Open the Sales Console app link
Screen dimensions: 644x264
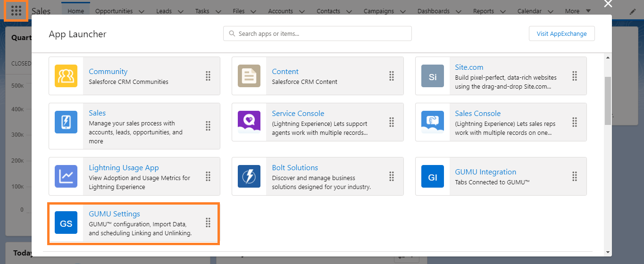tap(478, 114)
